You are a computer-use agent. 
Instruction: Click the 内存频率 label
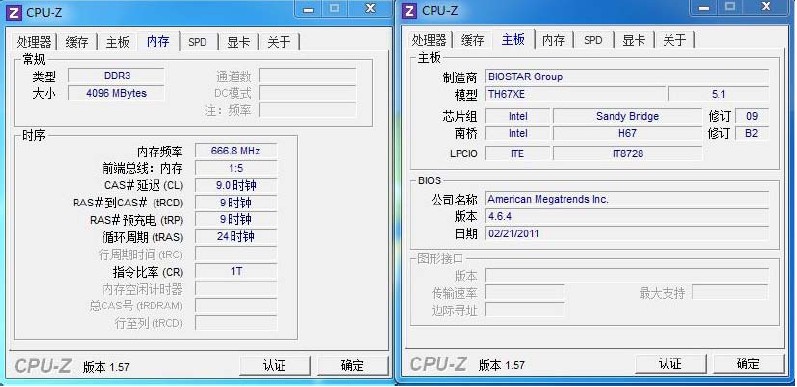[x=160, y=151]
